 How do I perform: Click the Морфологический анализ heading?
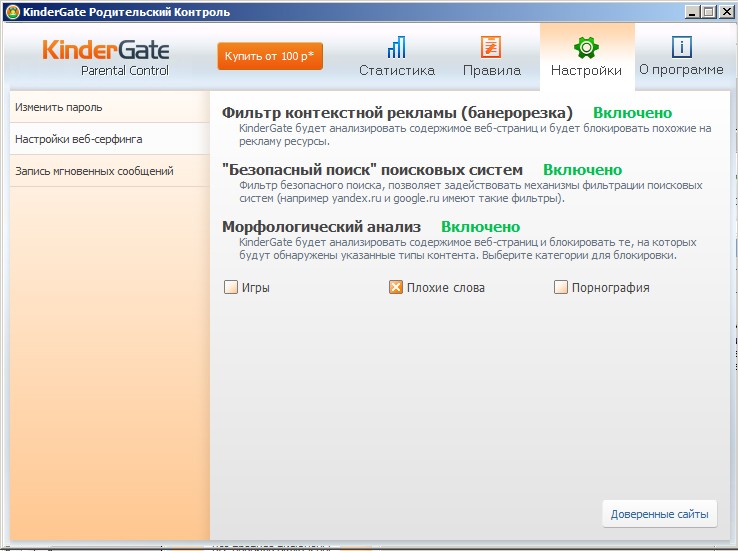(x=321, y=227)
